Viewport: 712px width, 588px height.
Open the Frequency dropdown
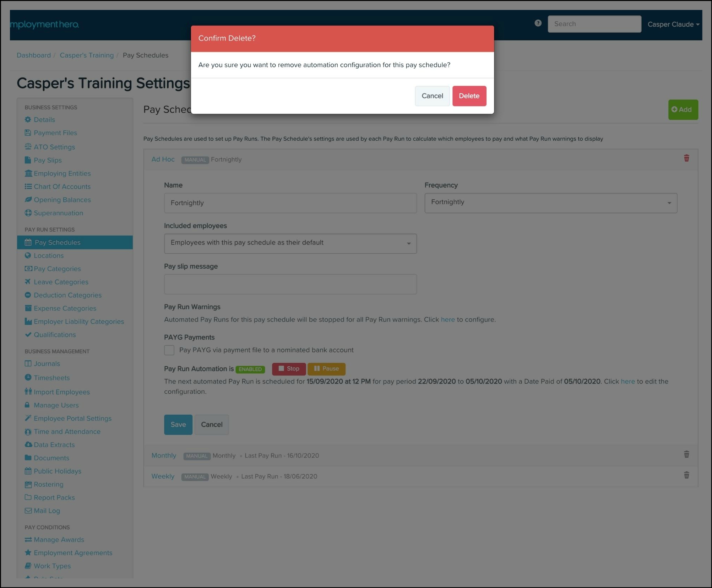pos(550,203)
